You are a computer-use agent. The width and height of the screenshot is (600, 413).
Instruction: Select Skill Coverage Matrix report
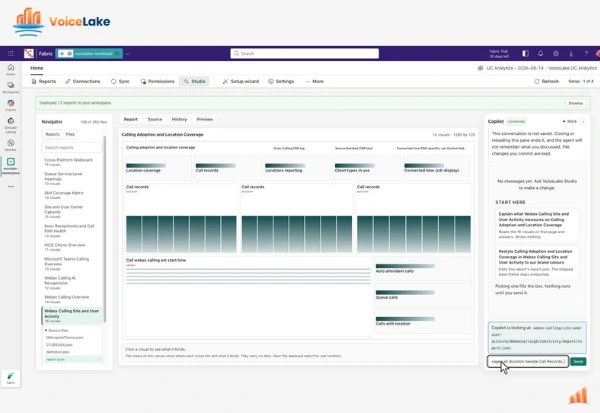tap(71, 195)
